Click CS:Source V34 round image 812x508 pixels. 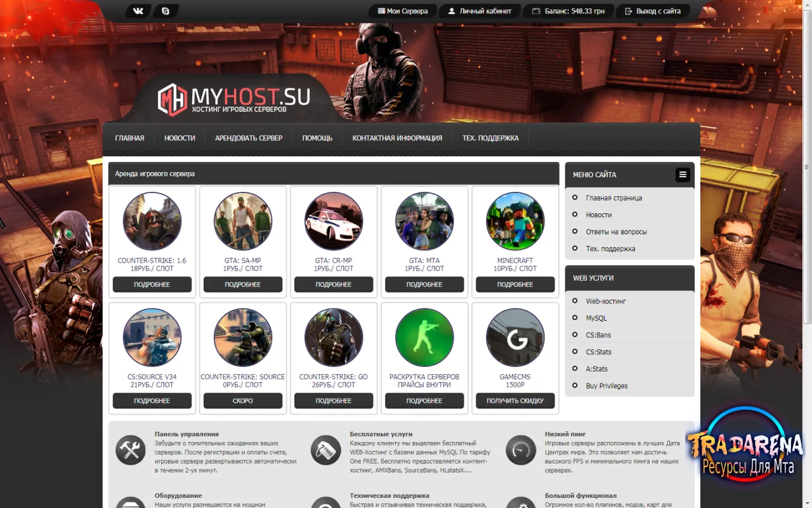(x=152, y=338)
